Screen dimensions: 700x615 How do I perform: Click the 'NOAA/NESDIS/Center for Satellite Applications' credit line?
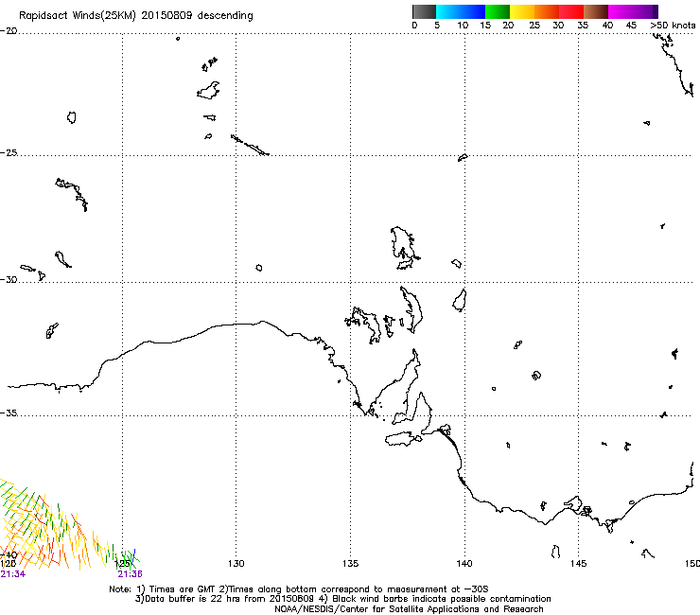click(409, 609)
